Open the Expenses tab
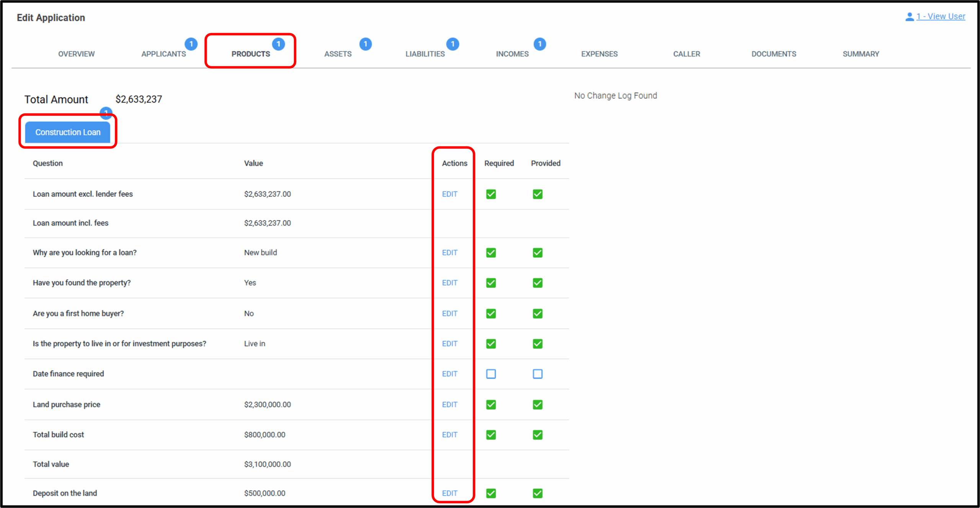Viewport: 980px width, 508px height. point(599,54)
